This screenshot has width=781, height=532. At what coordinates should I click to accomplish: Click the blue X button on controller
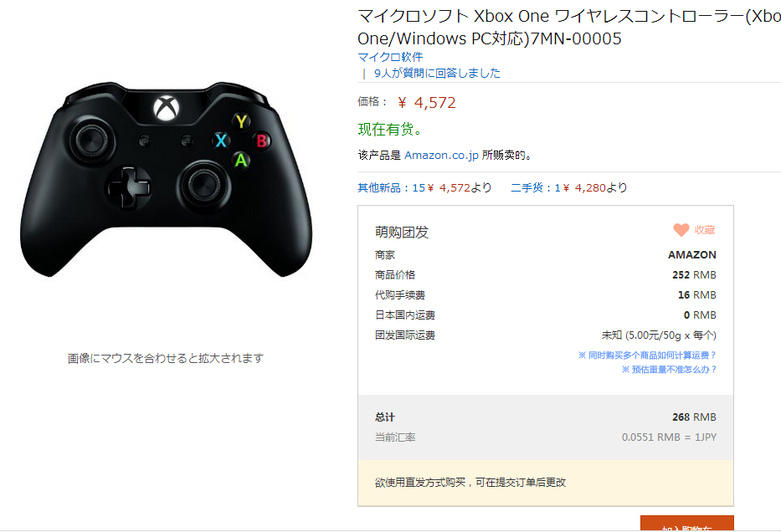coord(221,141)
